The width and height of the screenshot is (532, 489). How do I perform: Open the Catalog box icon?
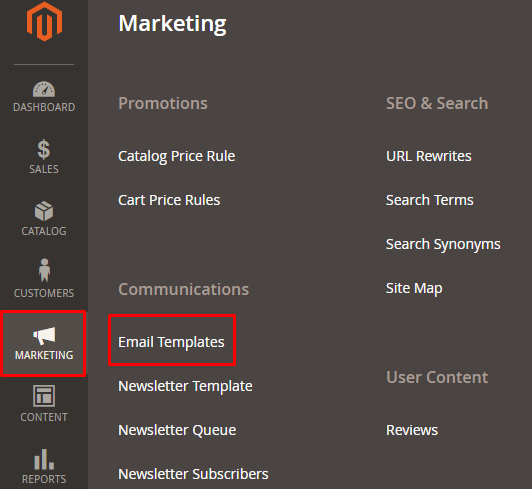(44, 211)
